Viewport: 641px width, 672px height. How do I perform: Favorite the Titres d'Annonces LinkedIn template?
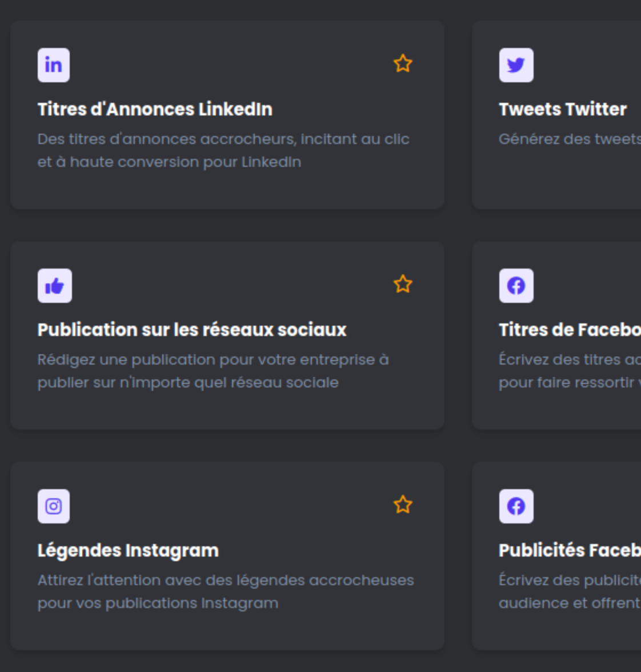[x=403, y=63]
